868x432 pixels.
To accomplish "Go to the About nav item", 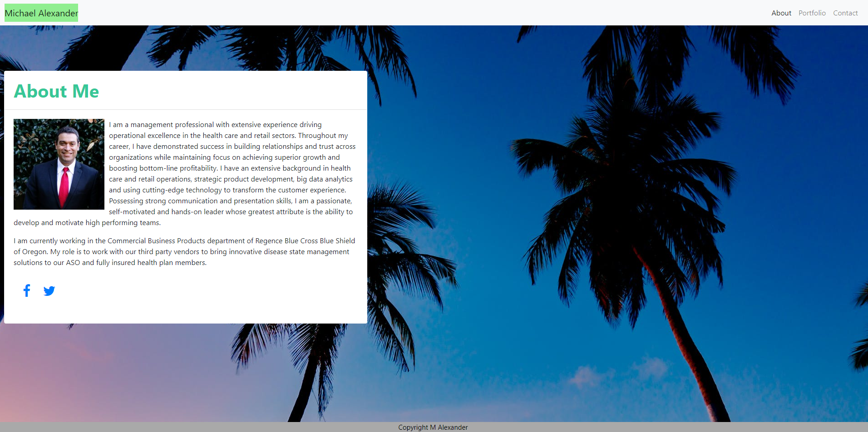I will 781,13.
